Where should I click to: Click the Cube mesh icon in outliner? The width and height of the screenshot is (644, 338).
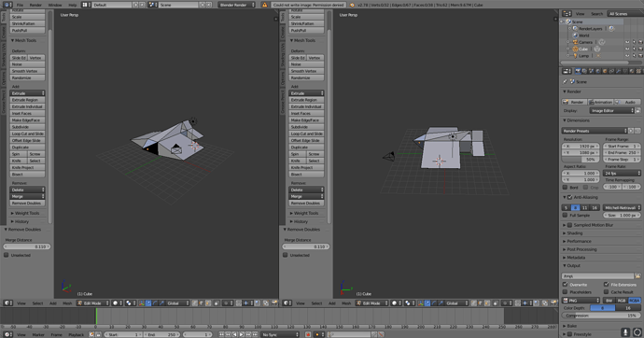pos(576,49)
